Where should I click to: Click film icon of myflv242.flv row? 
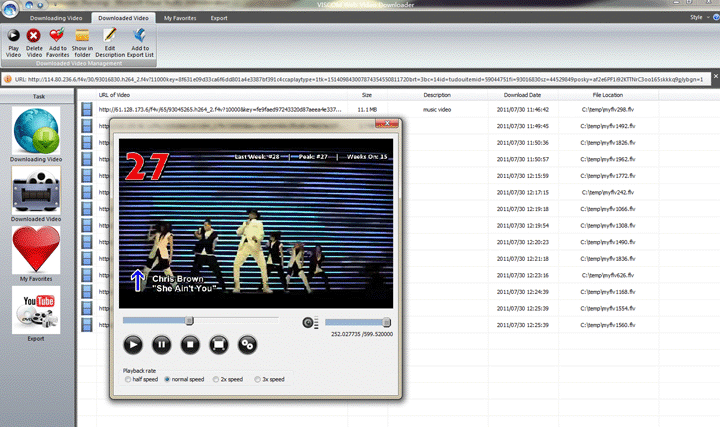[x=87, y=192]
